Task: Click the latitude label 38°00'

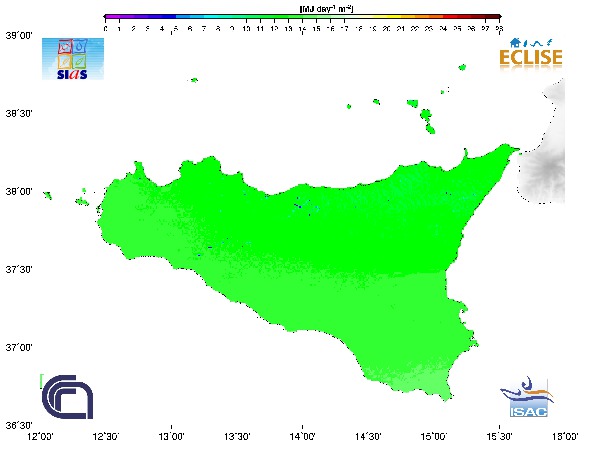Action: [x=19, y=191]
